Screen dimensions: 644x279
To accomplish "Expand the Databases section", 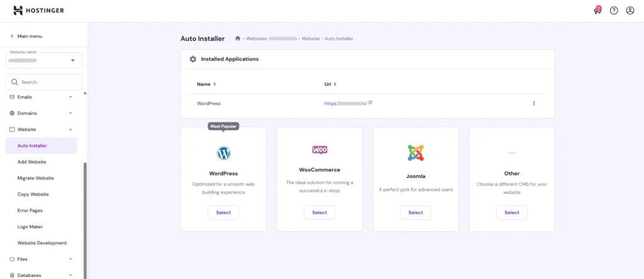I will (x=70, y=275).
